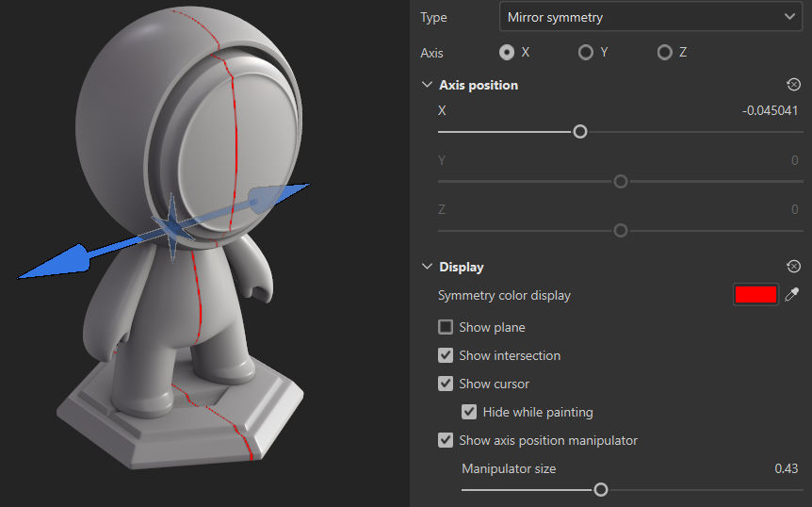This screenshot has width=812, height=507.
Task: Open the red symmetry color swatch
Action: [x=755, y=295]
